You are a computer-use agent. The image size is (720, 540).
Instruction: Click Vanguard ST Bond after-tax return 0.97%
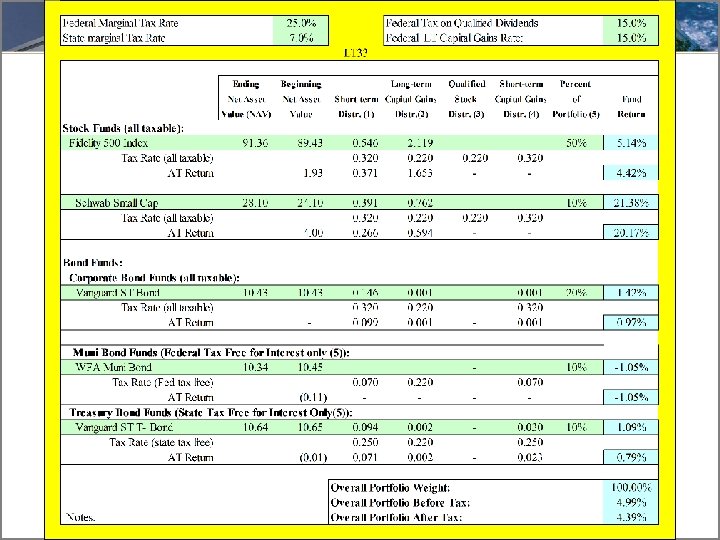click(x=631, y=322)
